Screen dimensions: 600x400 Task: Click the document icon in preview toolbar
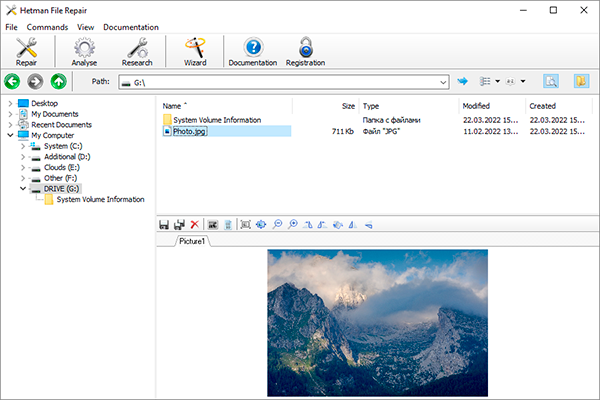click(x=228, y=225)
